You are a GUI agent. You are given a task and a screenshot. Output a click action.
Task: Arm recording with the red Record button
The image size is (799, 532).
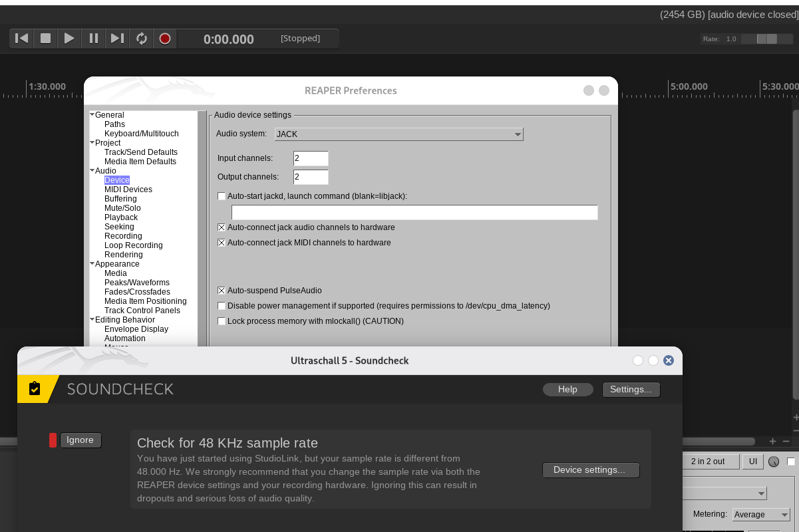(165, 39)
